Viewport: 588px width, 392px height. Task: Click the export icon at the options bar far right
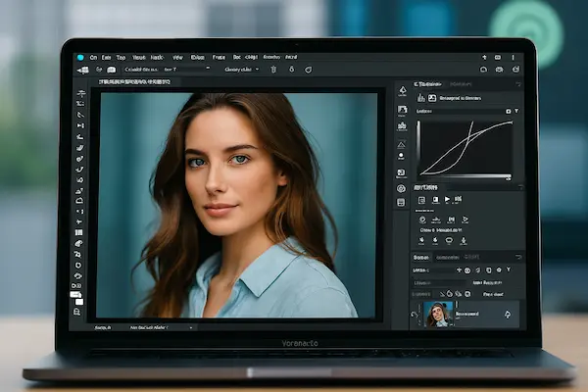tap(516, 70)
